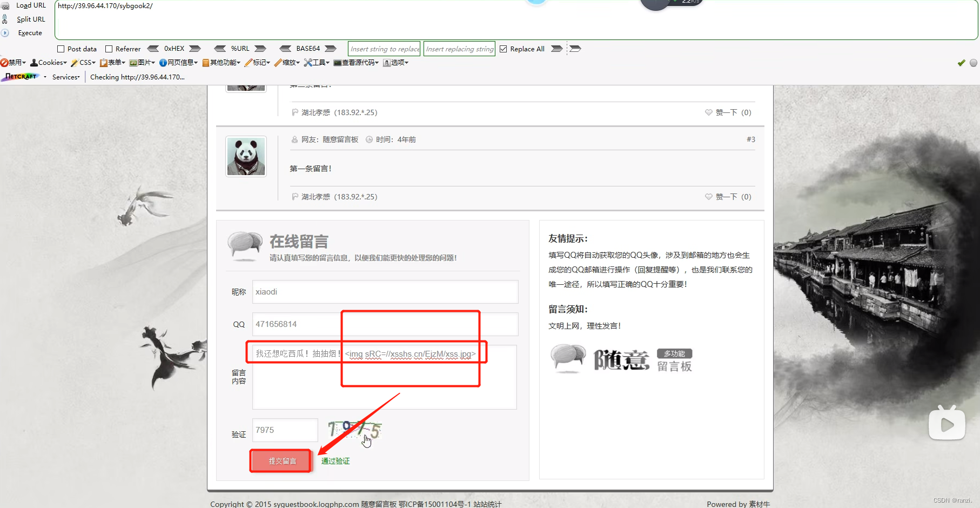The height and width of the screenshot is (508, 980).
Task: Click the green checkmark status icon
Action: 961,63
